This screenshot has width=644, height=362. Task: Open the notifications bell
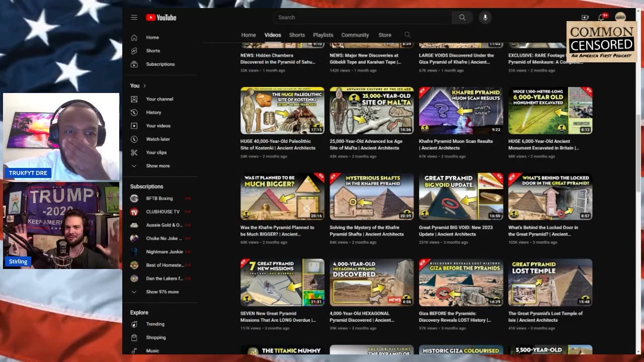(601, 17)
